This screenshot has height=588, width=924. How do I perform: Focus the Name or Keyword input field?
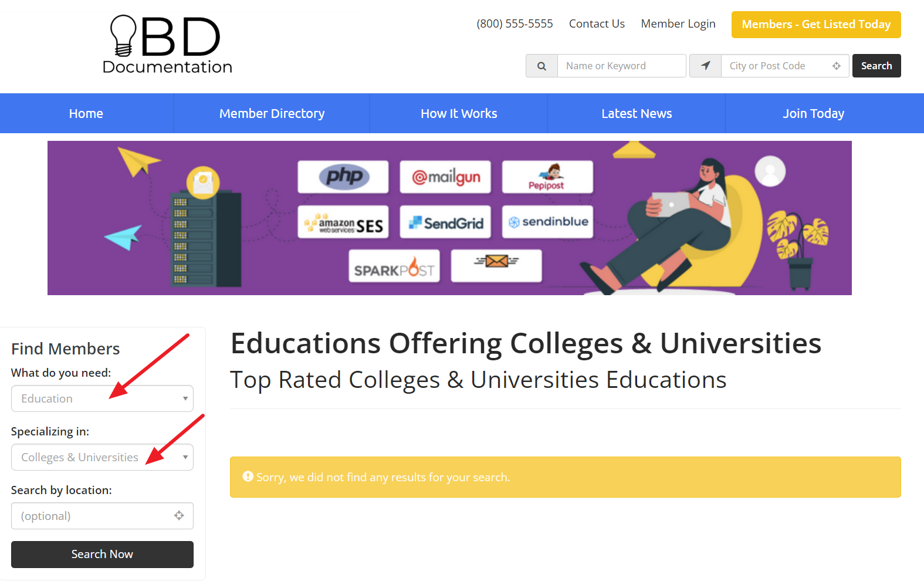click(x=621, y=66)
